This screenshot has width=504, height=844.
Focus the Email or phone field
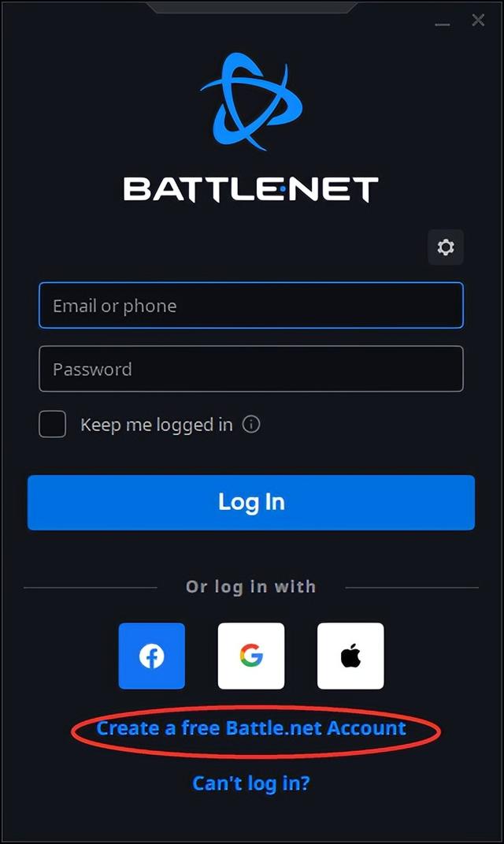coord(251,305)
